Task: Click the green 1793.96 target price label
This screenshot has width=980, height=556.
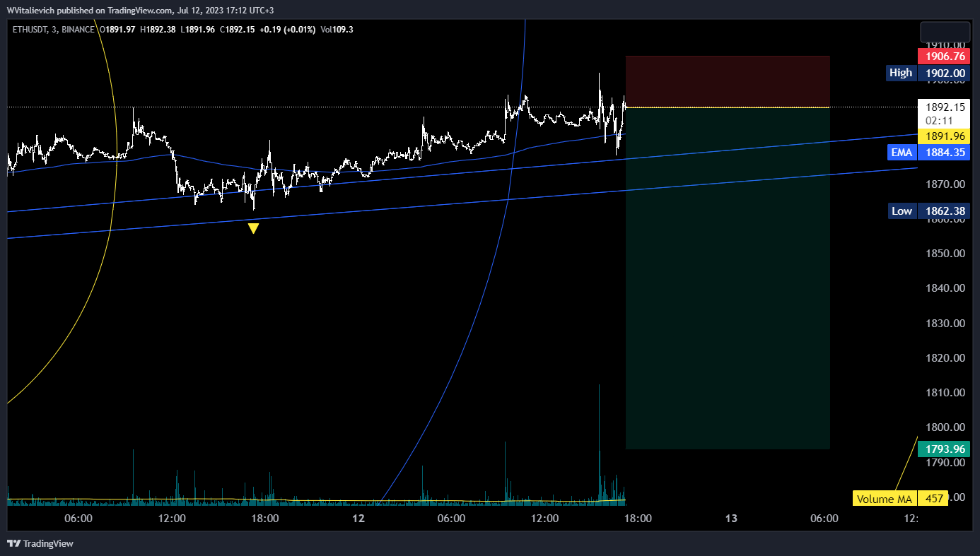Action: click(x=943, y=449)
